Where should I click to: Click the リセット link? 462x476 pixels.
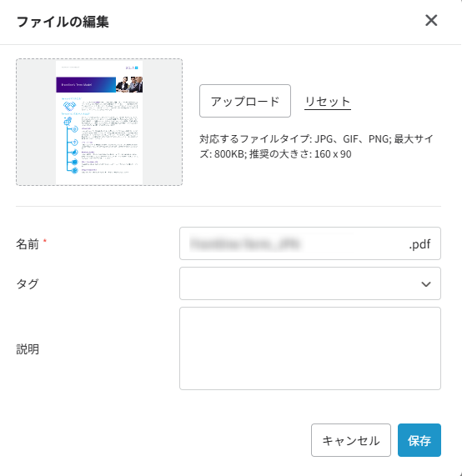click(328, 102)
